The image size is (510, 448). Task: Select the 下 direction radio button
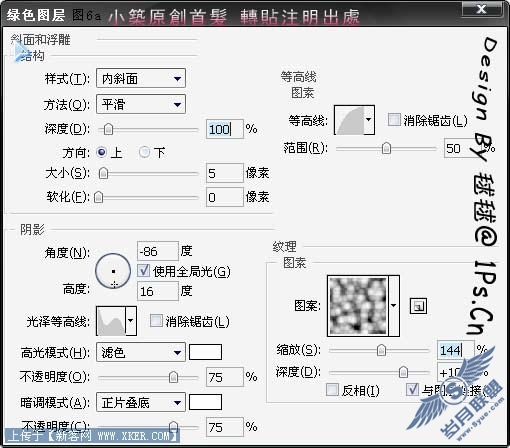[x=144, y=153]
